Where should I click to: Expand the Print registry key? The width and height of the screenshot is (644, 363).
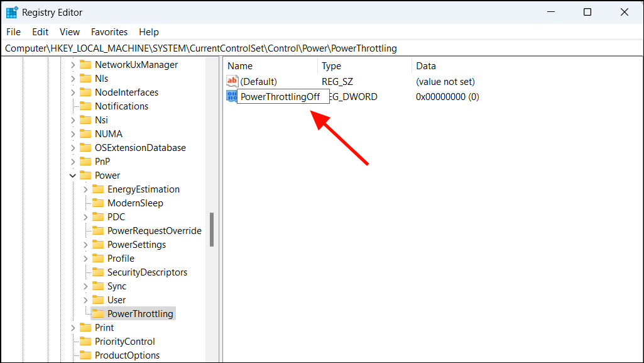click(72, 327)
